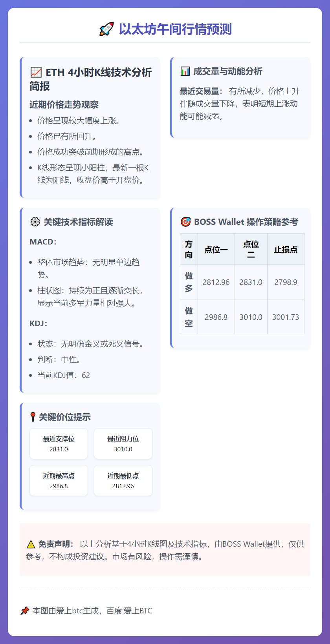Click heading 关键技术指标解读
The height and width of the screenshot is (644, 330).
[x=78, y=222]
